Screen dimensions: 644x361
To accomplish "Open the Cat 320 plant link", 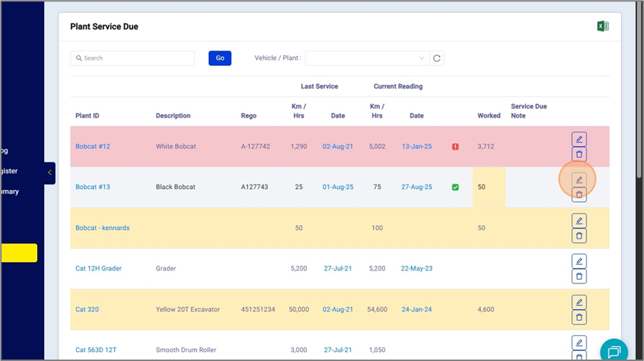I will click(x=87, y=310).
